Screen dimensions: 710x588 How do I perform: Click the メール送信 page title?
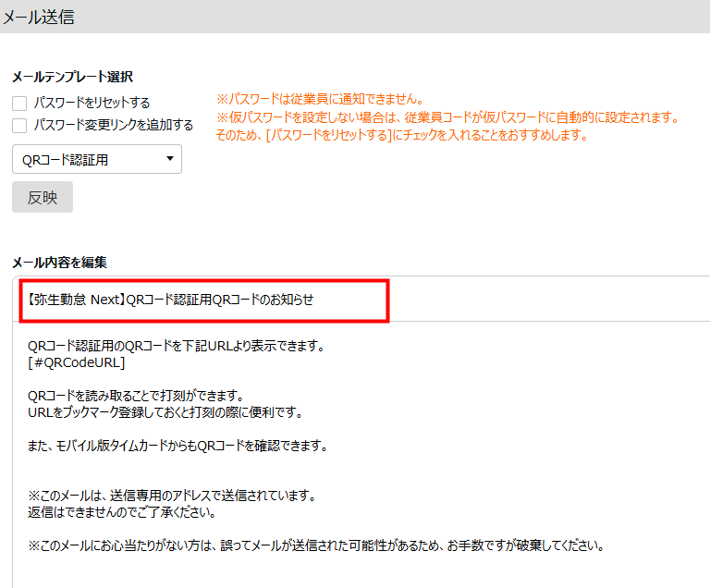[39, 18]
